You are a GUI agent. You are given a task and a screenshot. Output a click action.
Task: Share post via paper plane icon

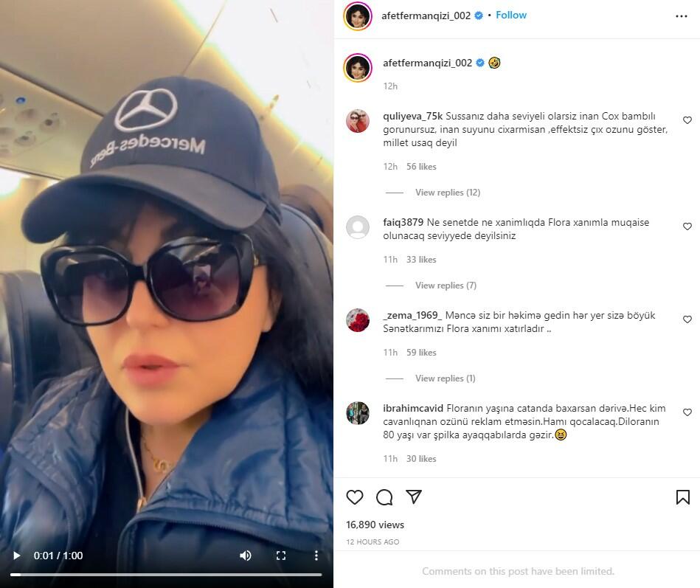pos(413,497)
